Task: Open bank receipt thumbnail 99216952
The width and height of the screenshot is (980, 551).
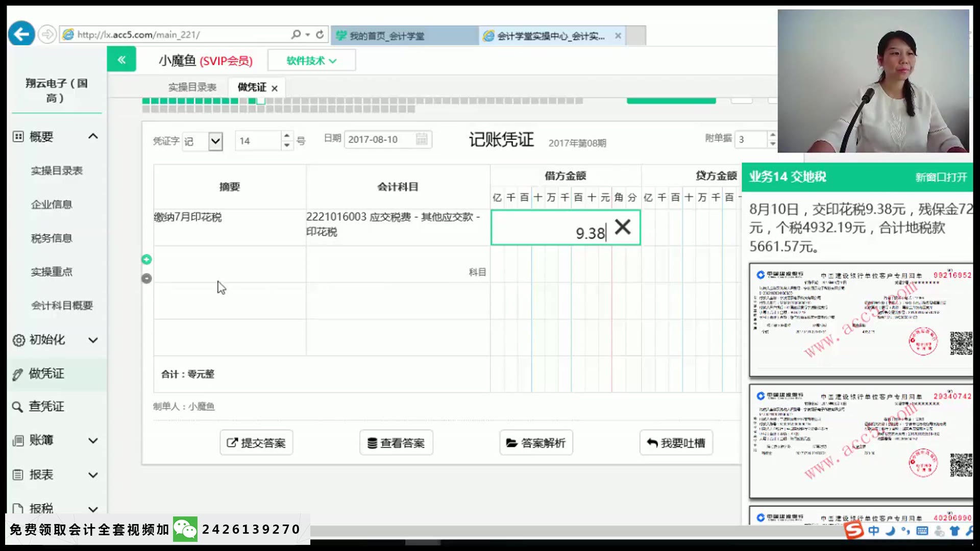Action: pyautogui.click(x=861, y=320)
